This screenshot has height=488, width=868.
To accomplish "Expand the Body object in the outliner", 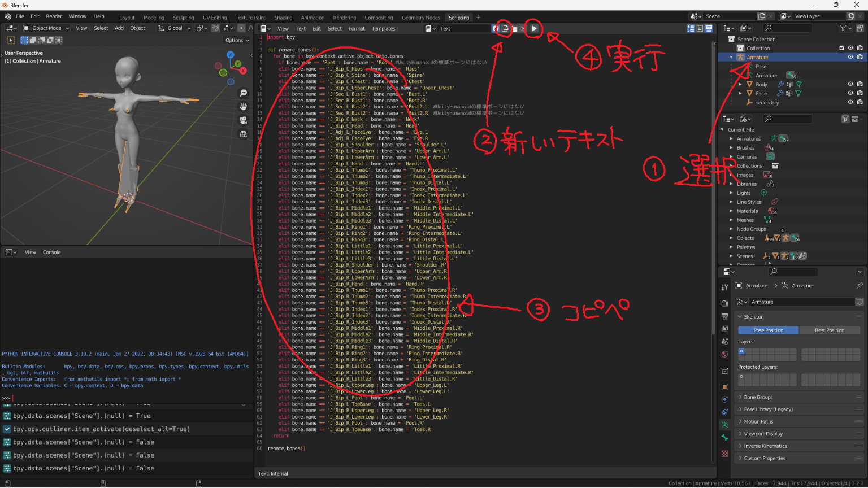I will [x=740, y=84].
